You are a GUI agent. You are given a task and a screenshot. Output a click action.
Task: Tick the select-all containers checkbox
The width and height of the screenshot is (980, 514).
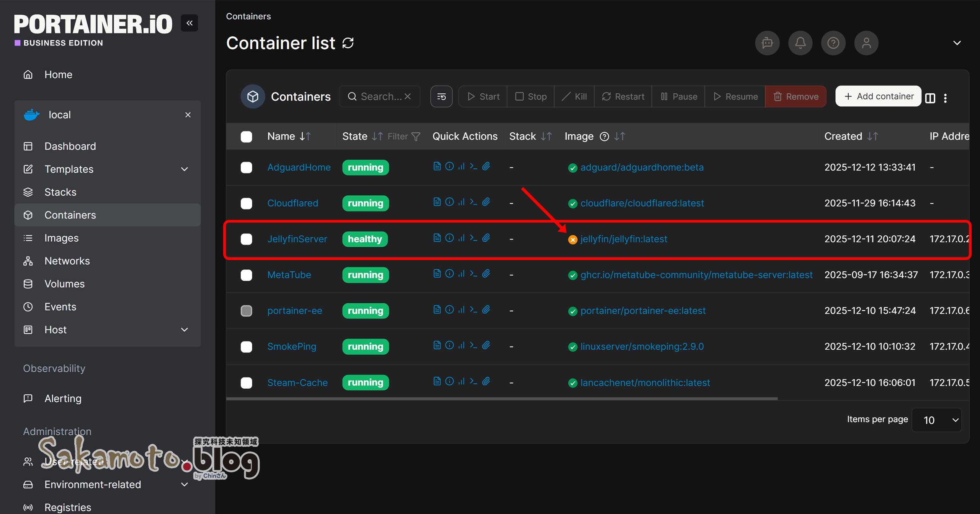tap(246, 137)
